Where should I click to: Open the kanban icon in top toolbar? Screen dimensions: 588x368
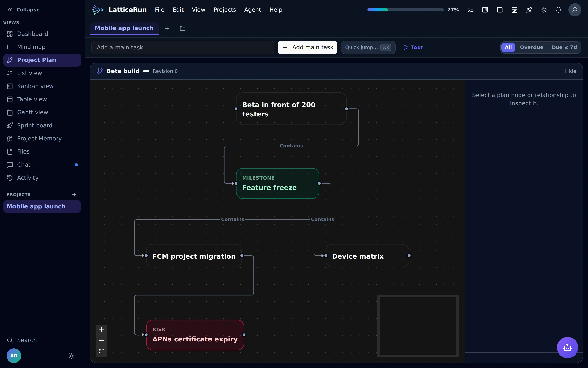click(x=485, y=10)
